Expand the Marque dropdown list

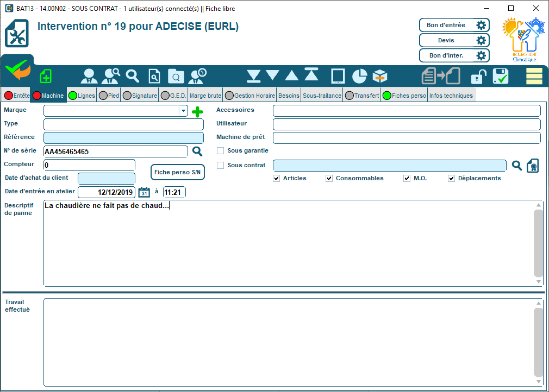tap(183, 111)
